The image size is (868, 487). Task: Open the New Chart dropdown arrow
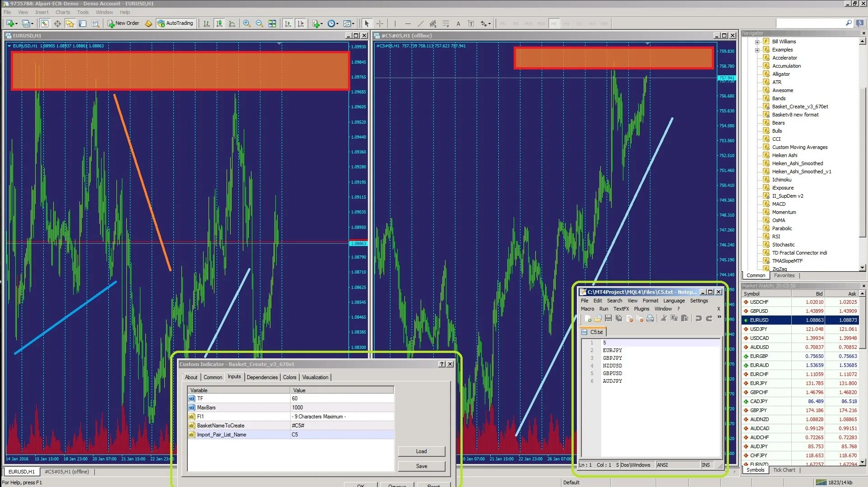tap(16, 23)
